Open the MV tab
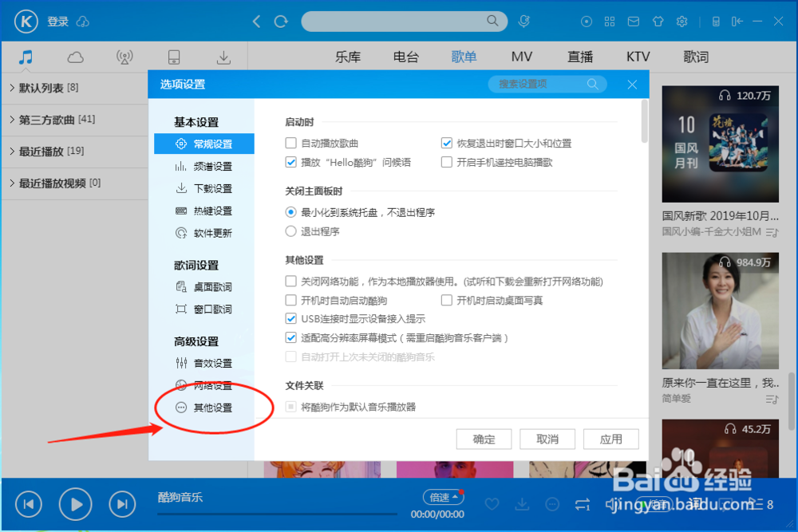 coord(522,57)
